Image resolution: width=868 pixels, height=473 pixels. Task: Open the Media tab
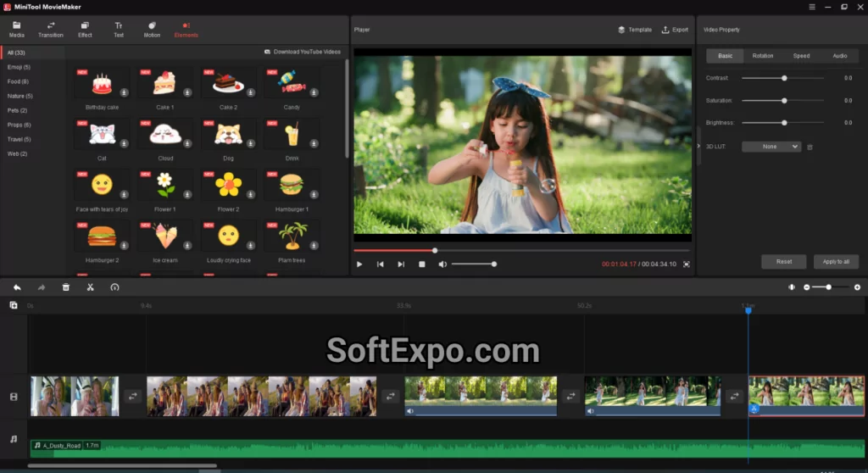pyautogui.click(x=17, y=30)
